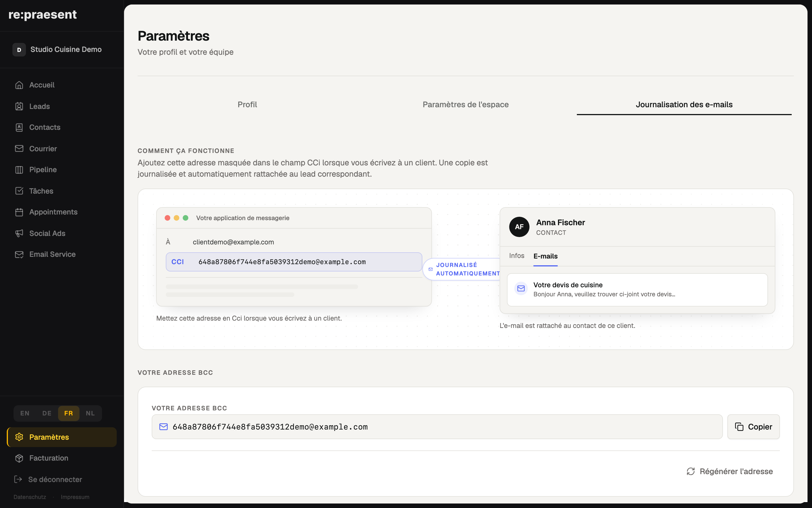Click Régénérer l'adresse

click(x=729, y=471)
